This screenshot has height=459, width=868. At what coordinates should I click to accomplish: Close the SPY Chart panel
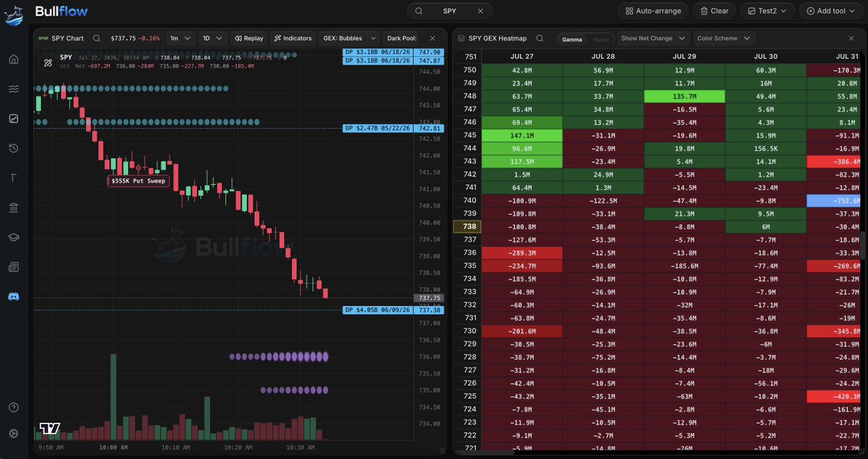coord(433,38)
